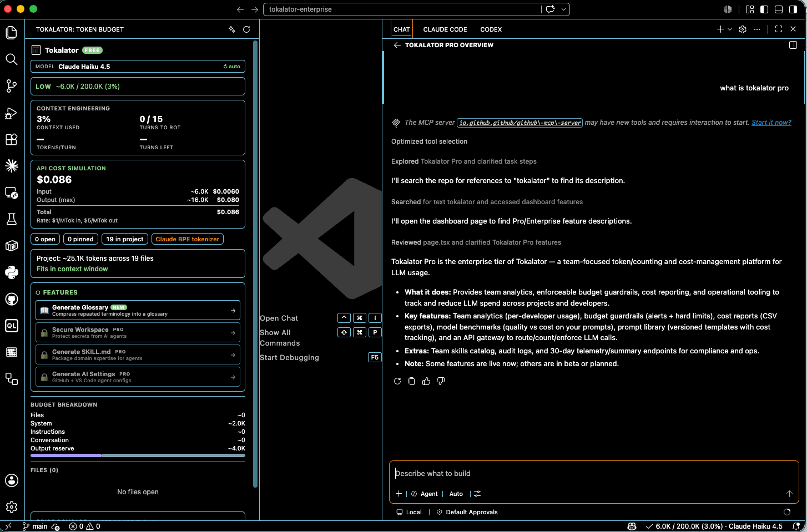Open the Local session target dropdown
807x532 pixels.
[409, 512]
